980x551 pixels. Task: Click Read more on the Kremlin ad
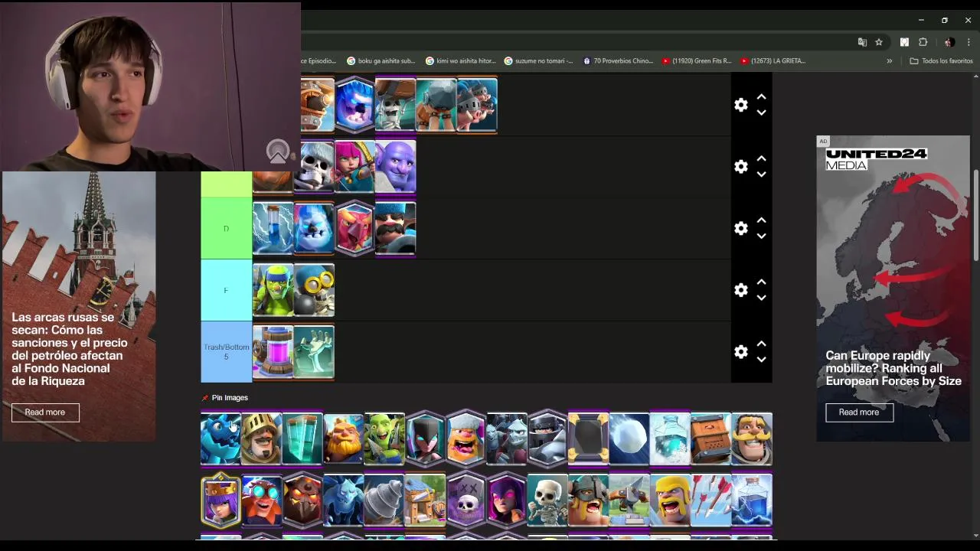(45, 412)
